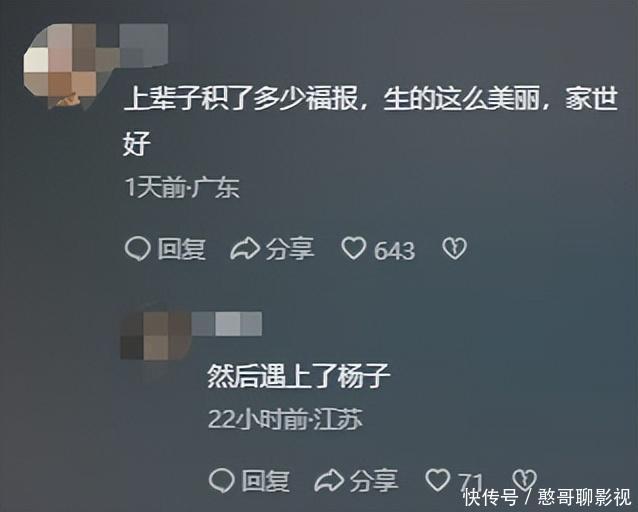
Task: Tap reply bubble icon on first comment
Action: [138, 248]
